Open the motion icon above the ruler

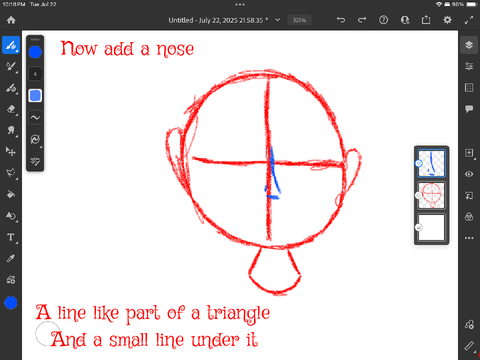click(x=469, y=324)
